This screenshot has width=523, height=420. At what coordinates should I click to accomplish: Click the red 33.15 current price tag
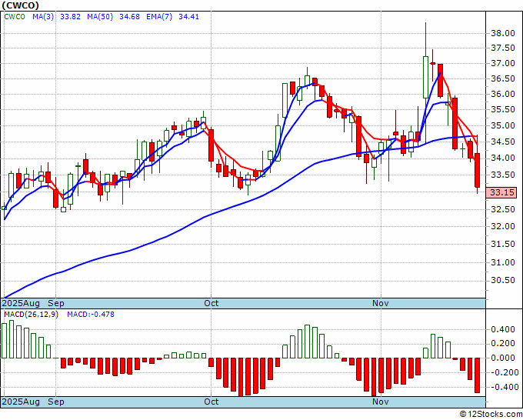pyautogui.click(x=501, y=193)
